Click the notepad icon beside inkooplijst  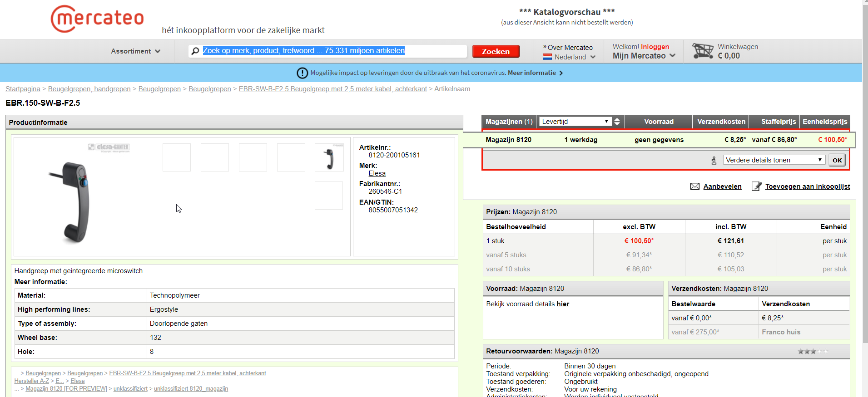756,186
